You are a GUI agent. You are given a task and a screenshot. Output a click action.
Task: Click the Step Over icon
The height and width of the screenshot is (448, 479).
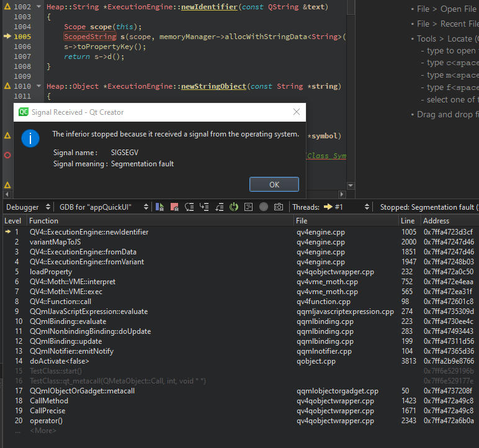tap(189, 207)
